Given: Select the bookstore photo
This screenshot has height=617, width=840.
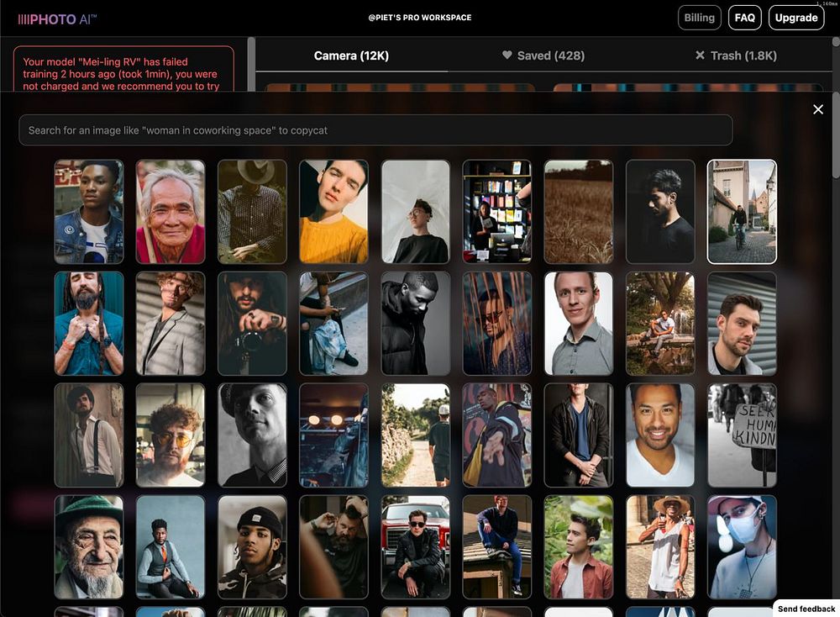Looking at the screenshot, I should 497,212.
